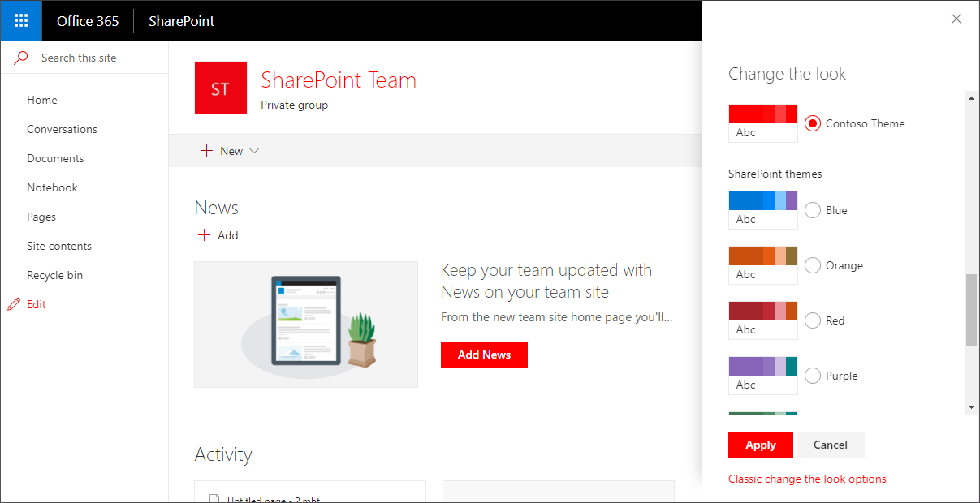Open Documents in the left navigation

pos(55,158)
